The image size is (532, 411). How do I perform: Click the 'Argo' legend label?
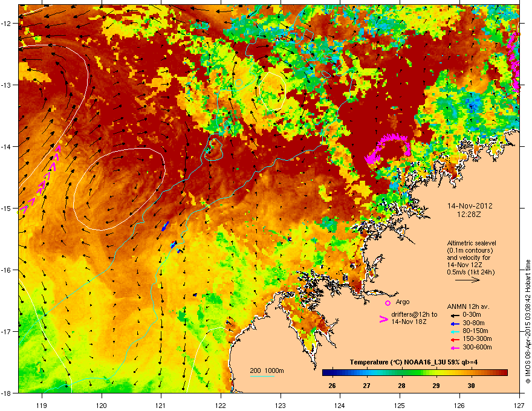403,302
